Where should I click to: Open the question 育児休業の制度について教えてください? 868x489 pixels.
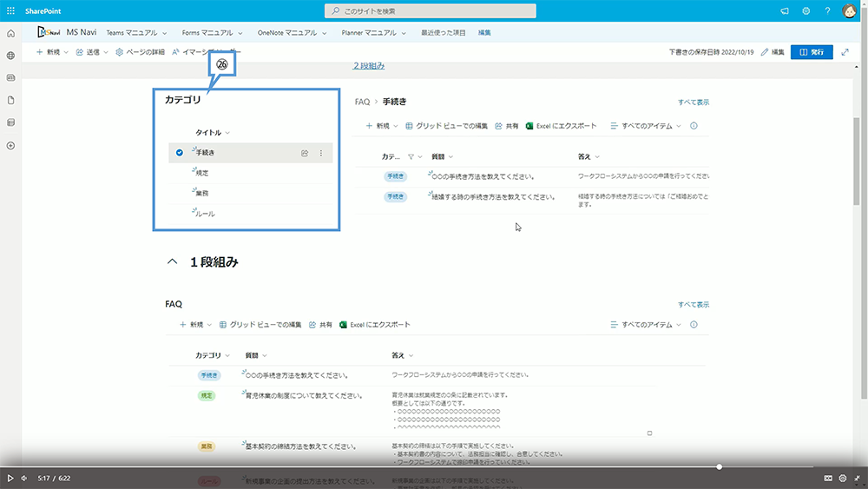tap(304, 395)
